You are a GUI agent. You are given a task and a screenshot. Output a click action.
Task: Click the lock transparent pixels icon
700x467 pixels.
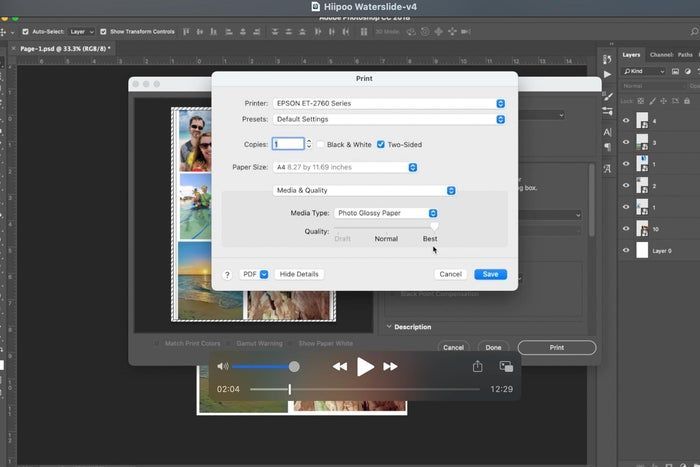[641, 101]
